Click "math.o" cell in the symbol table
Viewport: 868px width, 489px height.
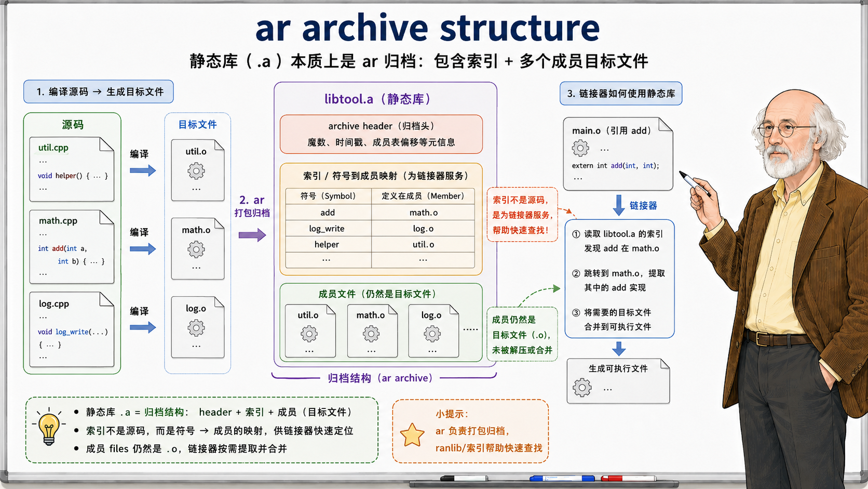pyautogui.click(x=424, y=213)
